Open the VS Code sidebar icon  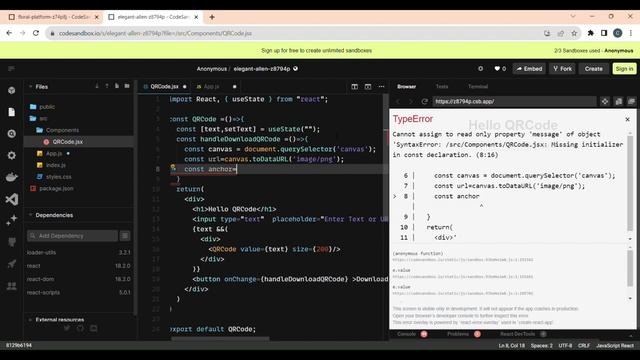coord(11,199)
